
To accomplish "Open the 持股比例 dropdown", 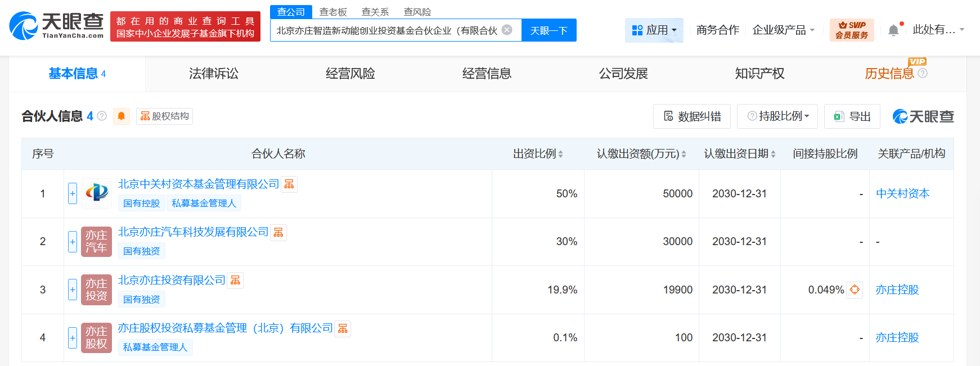I will click(x=778, y=116).
